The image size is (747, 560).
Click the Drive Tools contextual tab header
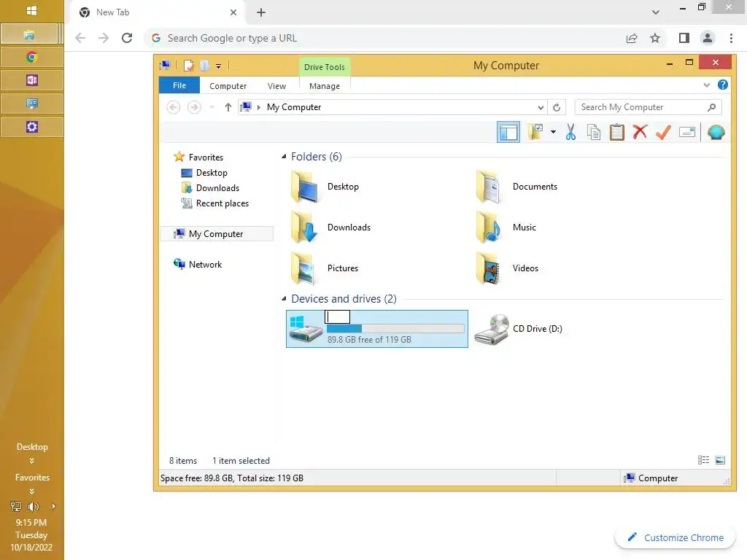(x=325, y=66)
